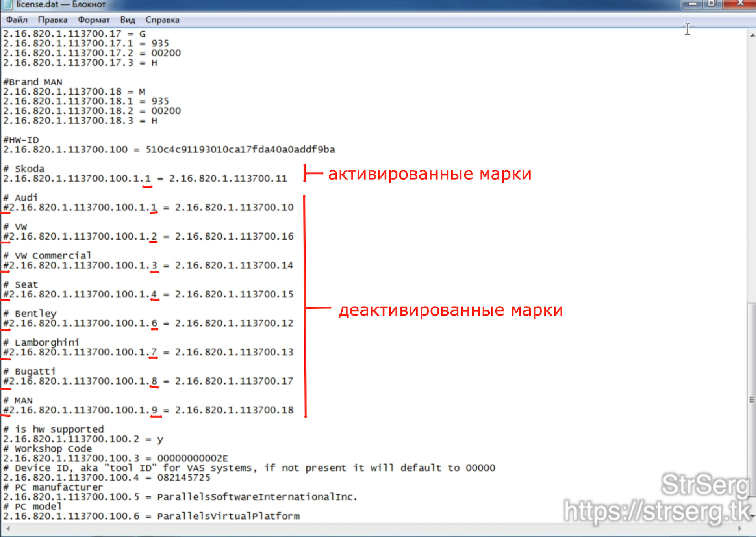Click the '#HW-ID' comment line
Image resolution: width=756 pixels, height=537 pixels.
21,140
